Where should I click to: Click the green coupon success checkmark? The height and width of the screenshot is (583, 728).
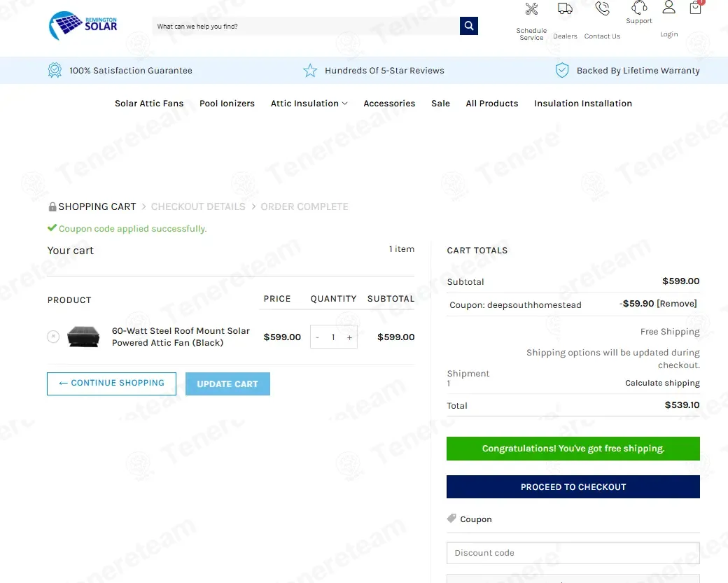point(52,228)
